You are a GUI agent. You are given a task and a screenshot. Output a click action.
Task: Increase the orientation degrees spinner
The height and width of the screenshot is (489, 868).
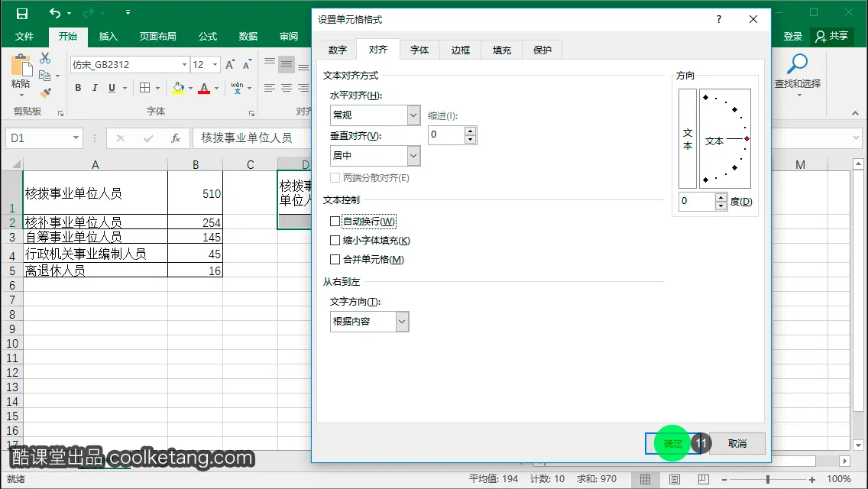coord(721,197)
